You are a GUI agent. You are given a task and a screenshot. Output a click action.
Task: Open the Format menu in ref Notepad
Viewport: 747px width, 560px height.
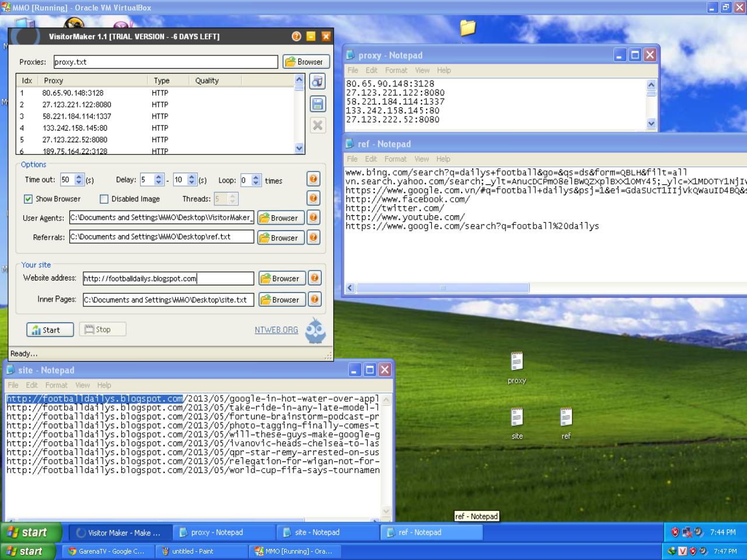point(395,159)
